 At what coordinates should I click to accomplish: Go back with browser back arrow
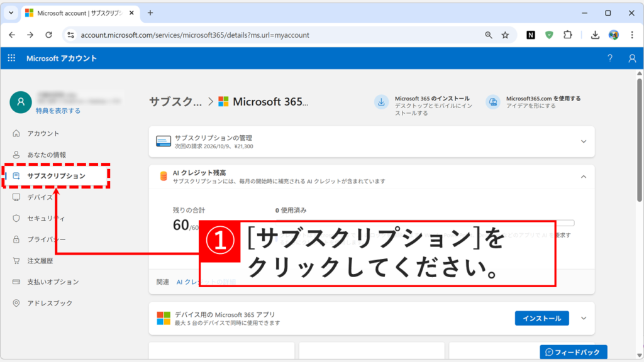[12, 35]
